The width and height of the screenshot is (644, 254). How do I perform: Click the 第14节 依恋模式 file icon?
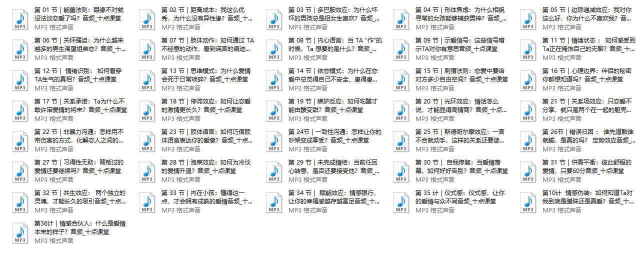click(x=274, y=79)
